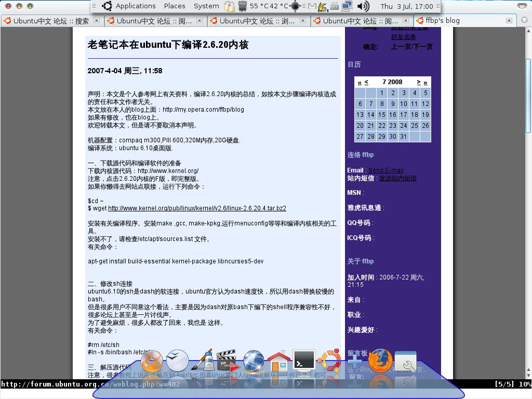Open the Applications menu
This screenshot has width=532, height=399.
click(136, 6)
